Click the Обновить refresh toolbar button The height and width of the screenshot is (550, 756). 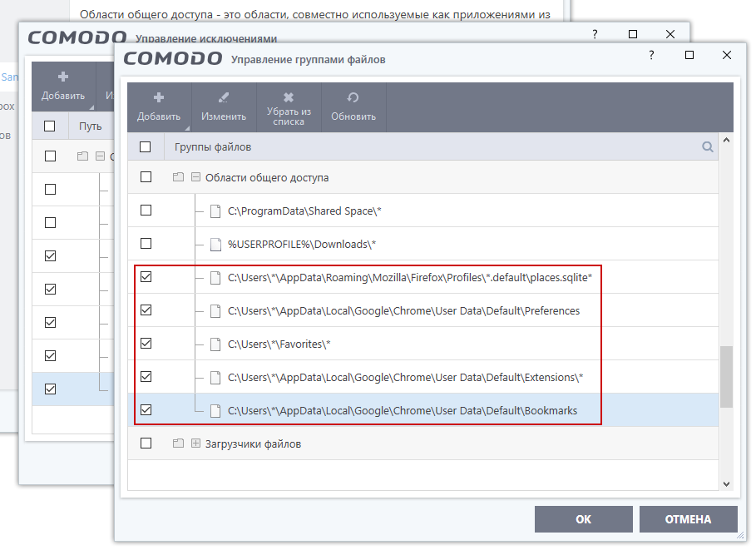(353, 107)
